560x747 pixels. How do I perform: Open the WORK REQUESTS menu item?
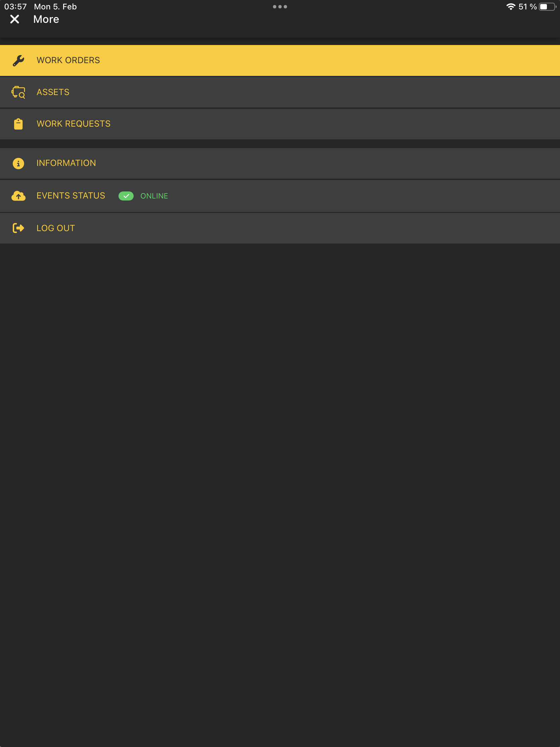pyautogui.click(x=280, y=124)
